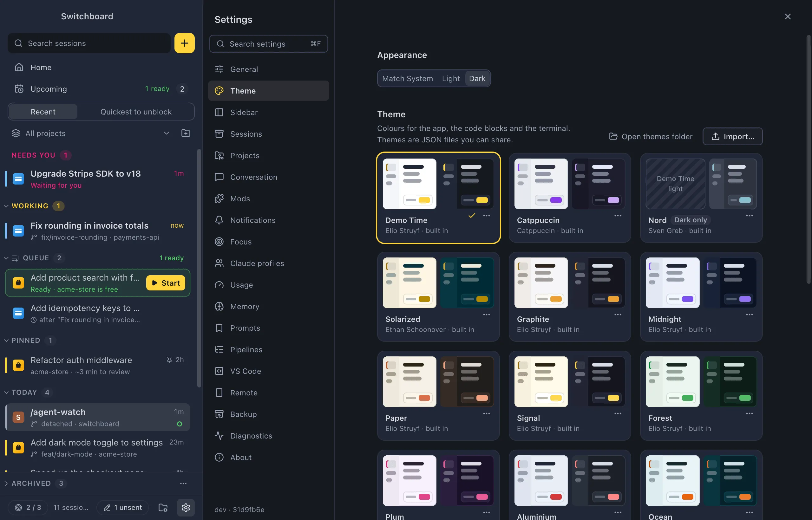Select the Recent sort toggle
Screen dimensions: 812x520
pyautogui.click(x=43, y=112)
